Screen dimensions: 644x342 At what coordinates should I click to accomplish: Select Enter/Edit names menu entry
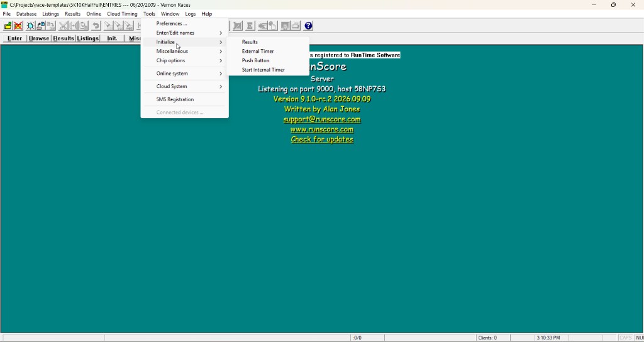click(x=184, y=33)
